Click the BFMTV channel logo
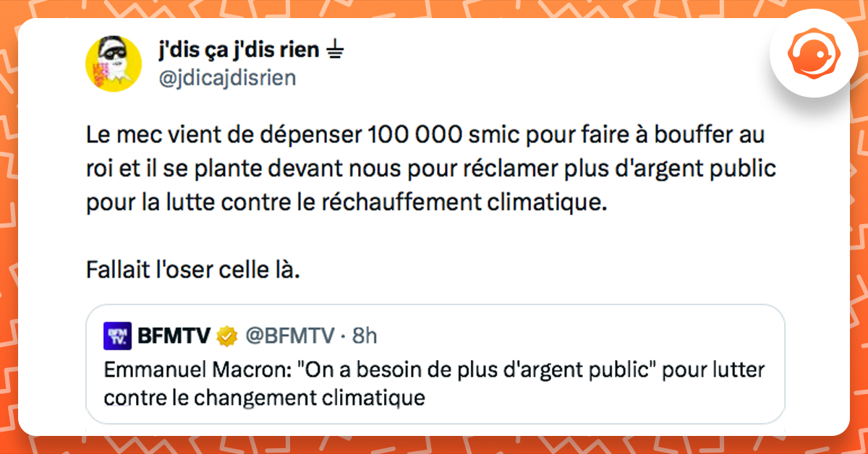The height and width of the screenshot is (454, 868). click(118, 335)
